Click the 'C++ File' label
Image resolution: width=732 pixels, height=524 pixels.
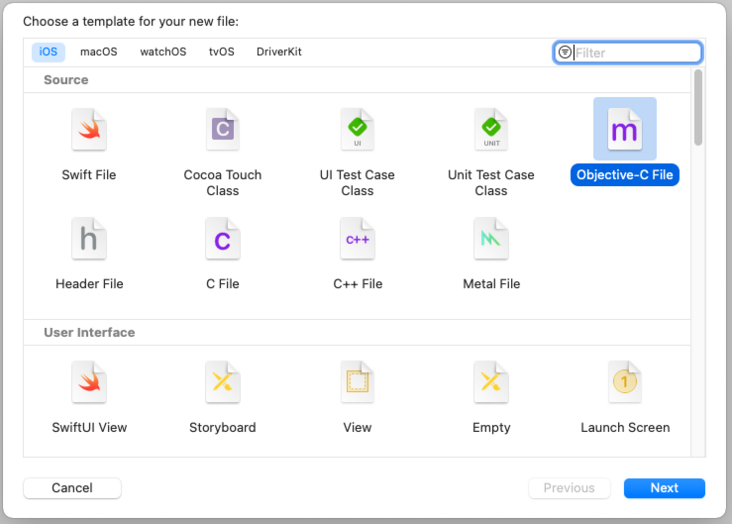pos(358,284)
